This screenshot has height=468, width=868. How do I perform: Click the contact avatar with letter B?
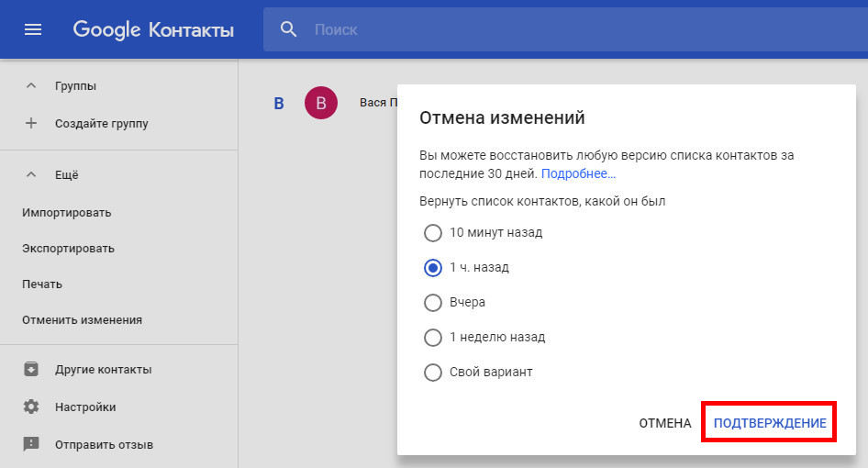pos(320,103)
